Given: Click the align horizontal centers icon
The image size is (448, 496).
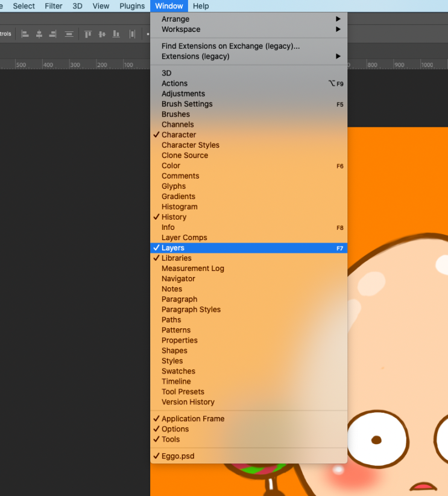Looking at the screenshot, I should point(39,34).
